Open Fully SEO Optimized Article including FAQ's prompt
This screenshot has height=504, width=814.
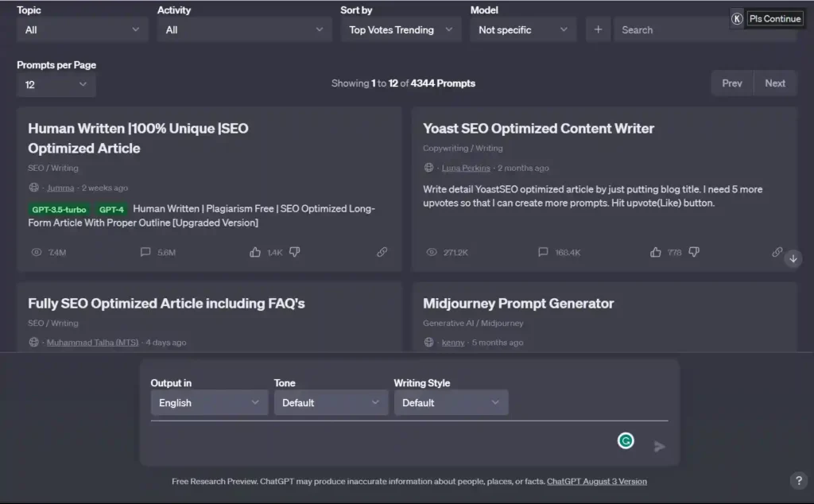(x=166, y=303)
